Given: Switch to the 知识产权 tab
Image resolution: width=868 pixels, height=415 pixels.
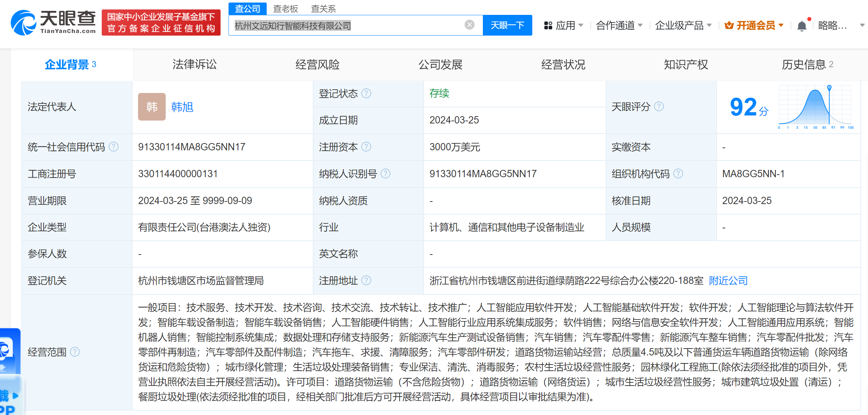Looking at the screenshot, I should pos(686,65).
